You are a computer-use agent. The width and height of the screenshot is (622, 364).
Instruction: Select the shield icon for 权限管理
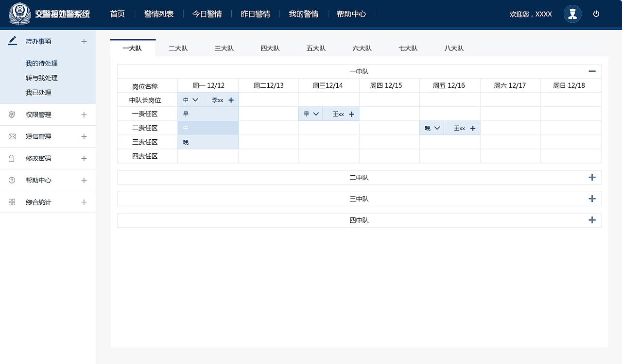point(11,115)
